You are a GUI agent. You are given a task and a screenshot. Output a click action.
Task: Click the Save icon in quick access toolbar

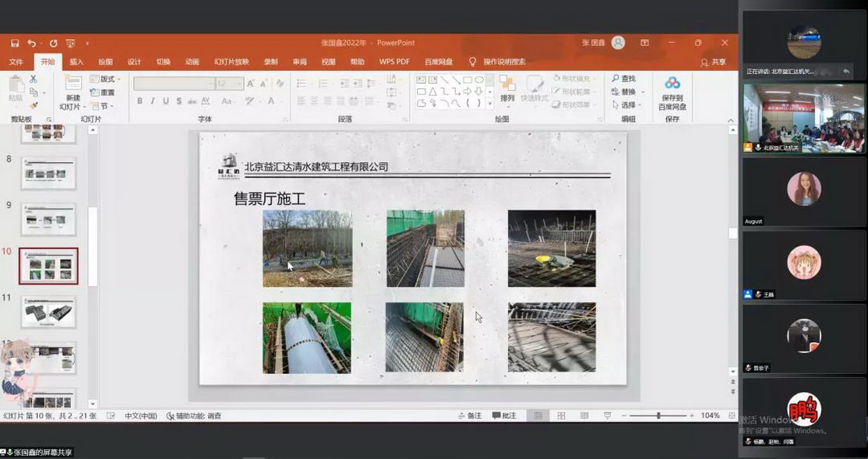point(15,43)
